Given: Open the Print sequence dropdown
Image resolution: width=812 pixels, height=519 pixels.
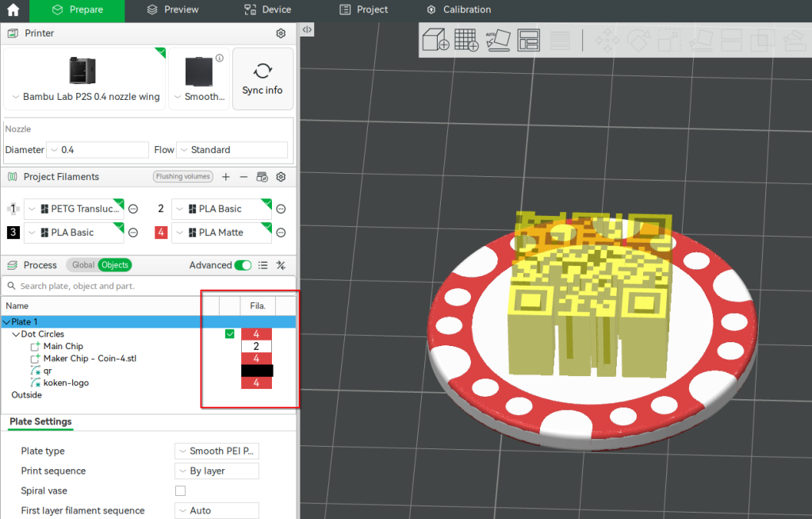Looking at the screenshot, I should pyautogui.click(x=216, y=471).
